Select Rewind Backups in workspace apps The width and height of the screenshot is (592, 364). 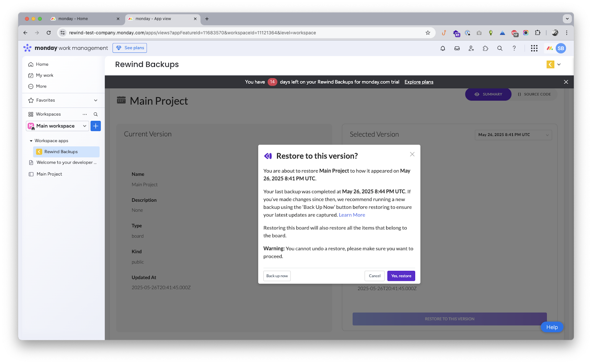(66, 152)
